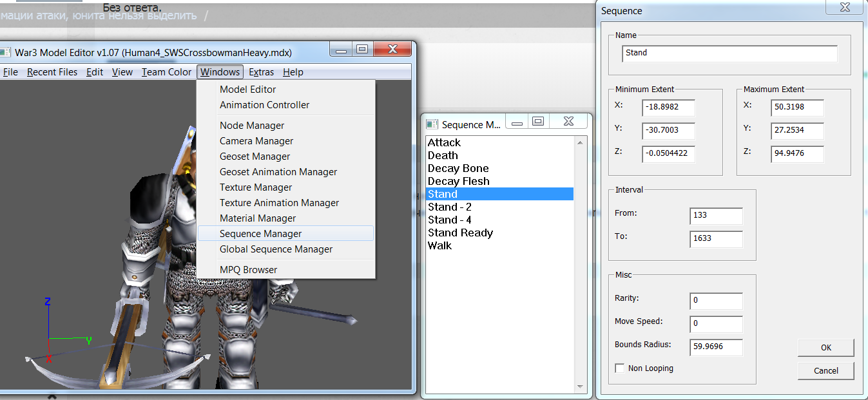Choose Animation Controller menu entry
The height and width of the screenshot is (400, 868).
286,105
